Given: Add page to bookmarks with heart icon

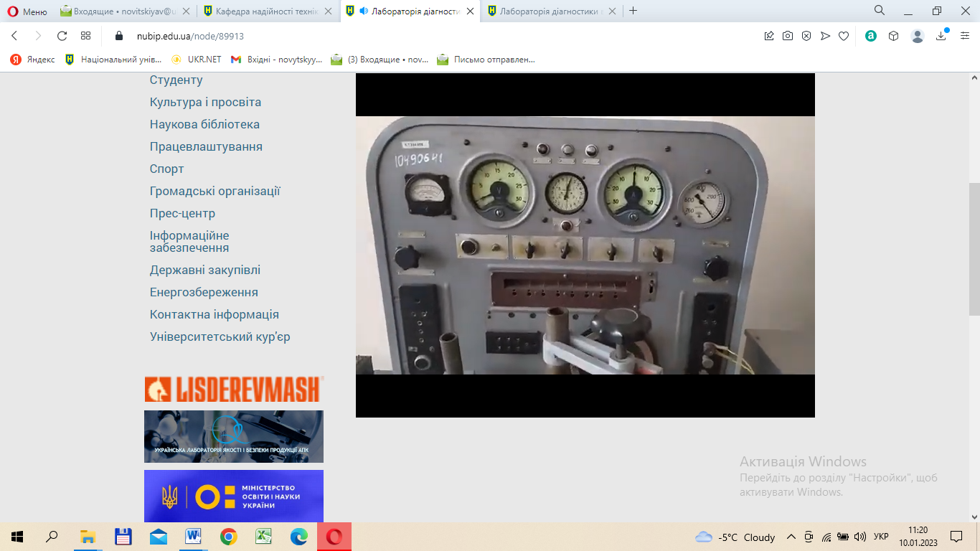Looking at the screenshot, I should (x=844, y=36).
